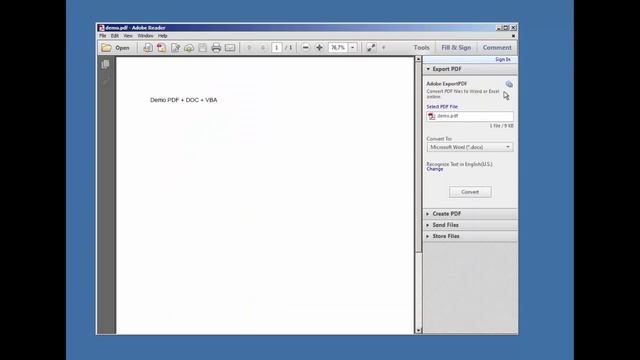
Task: Go to the next page using the down arrow
Action: [x=263, y=48]
